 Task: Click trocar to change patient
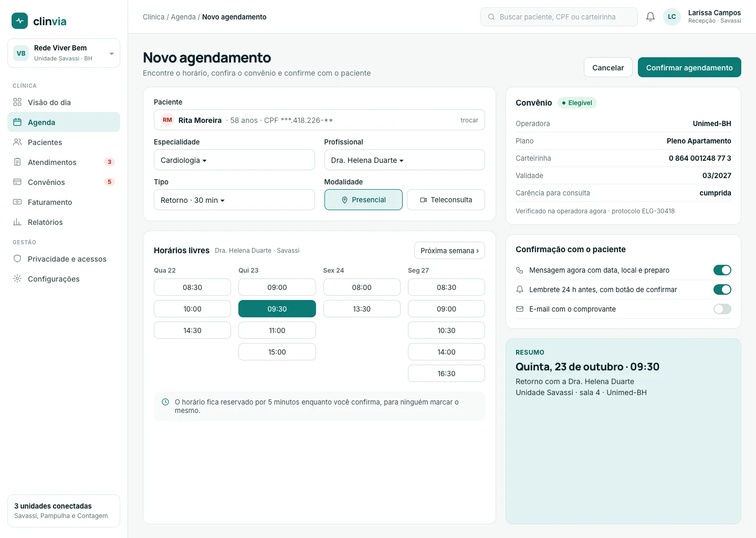tap(469, 120)
